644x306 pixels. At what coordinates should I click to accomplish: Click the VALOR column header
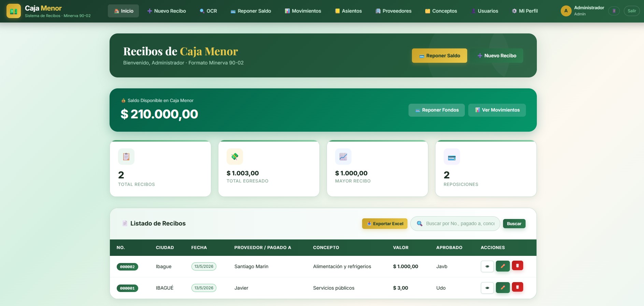tap(401, 248)
